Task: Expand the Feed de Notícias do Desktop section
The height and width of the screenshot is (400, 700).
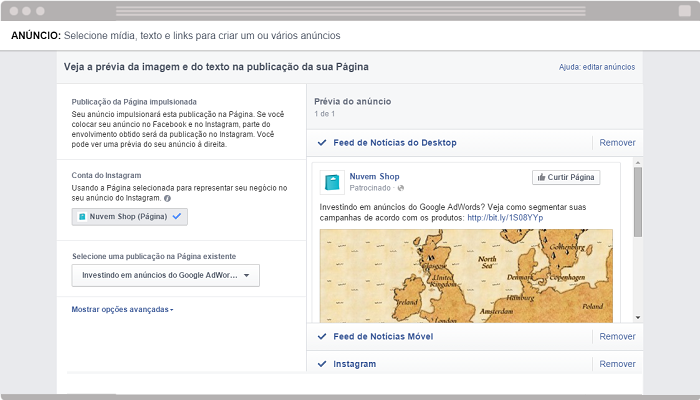Action: [395, 143]
